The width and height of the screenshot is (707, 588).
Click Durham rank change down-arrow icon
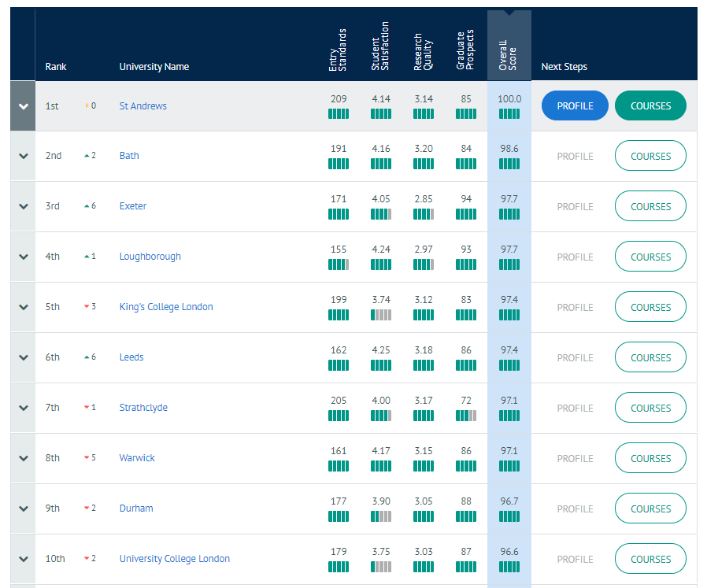[x=87, y=508]
